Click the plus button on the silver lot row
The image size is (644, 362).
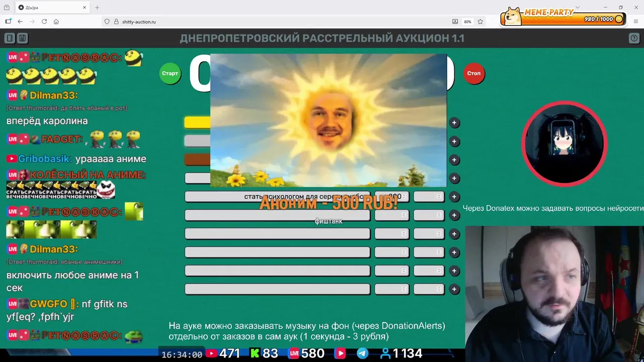[x=454, y=141]
